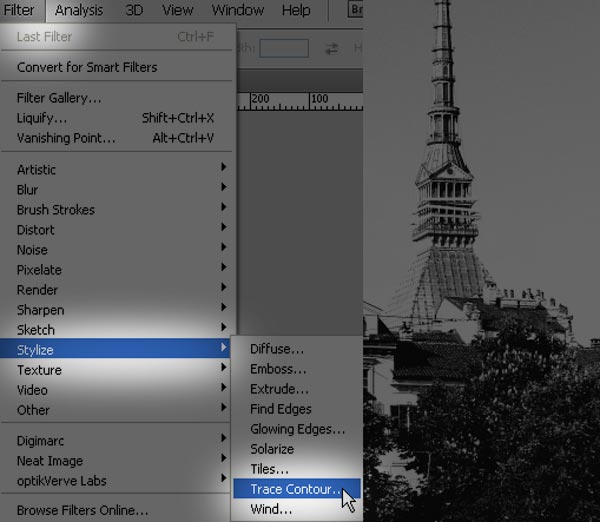Viewport: 600px width, 522px height.
Task: Expand the Render filter submenu
Action: click(x=116, y=290)
